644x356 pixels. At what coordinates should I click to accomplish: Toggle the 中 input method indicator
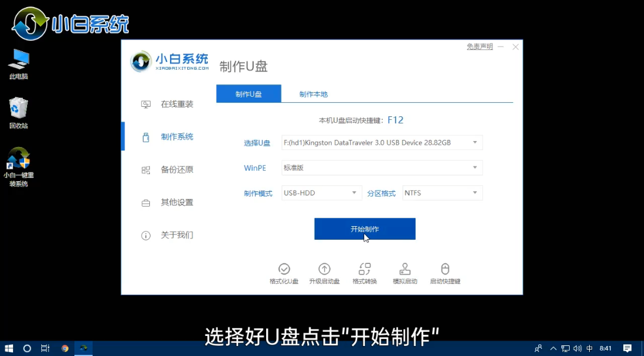click(x=589, y=348)
